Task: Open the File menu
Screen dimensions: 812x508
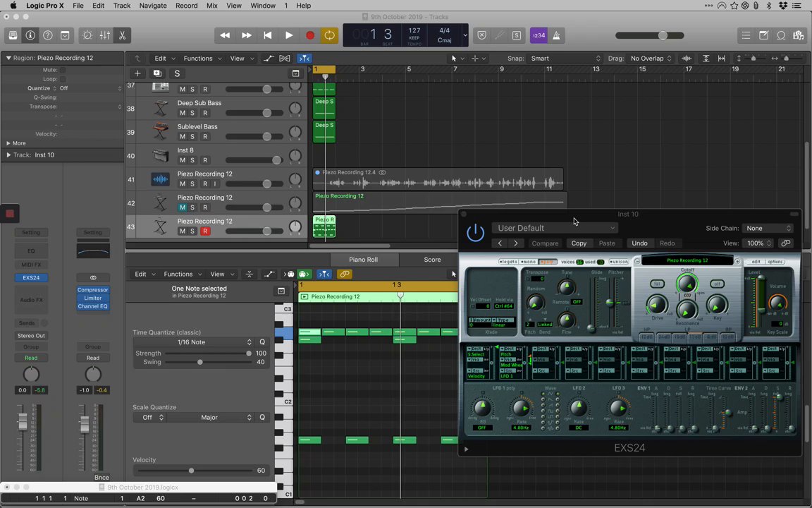Action: pyautogui.click(x=78, y=6)
